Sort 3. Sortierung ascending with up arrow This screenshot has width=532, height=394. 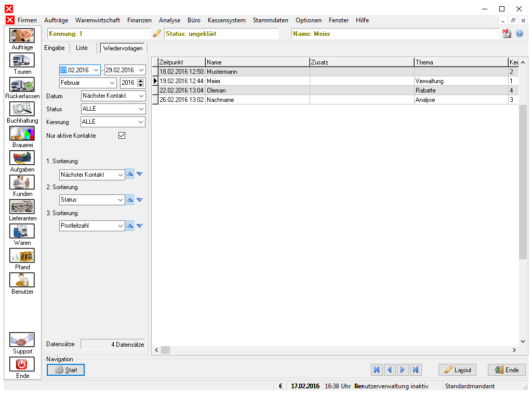point(130,226)
